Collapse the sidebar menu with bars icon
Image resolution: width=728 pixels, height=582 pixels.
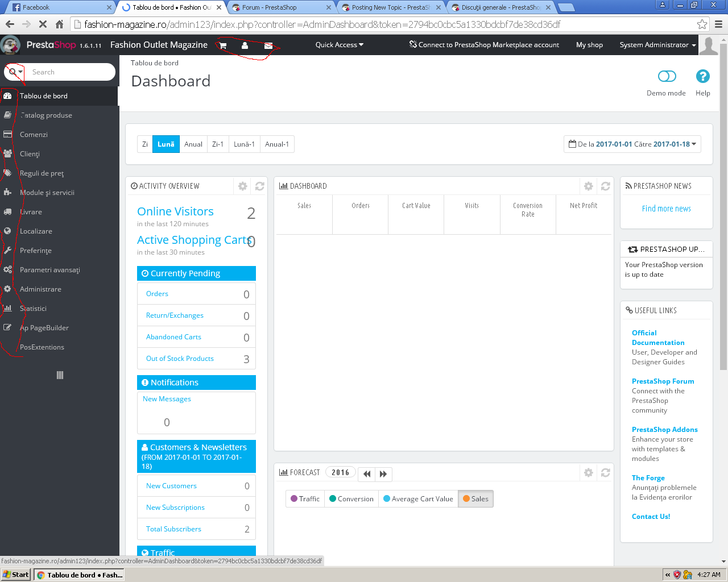click(60, 375)
